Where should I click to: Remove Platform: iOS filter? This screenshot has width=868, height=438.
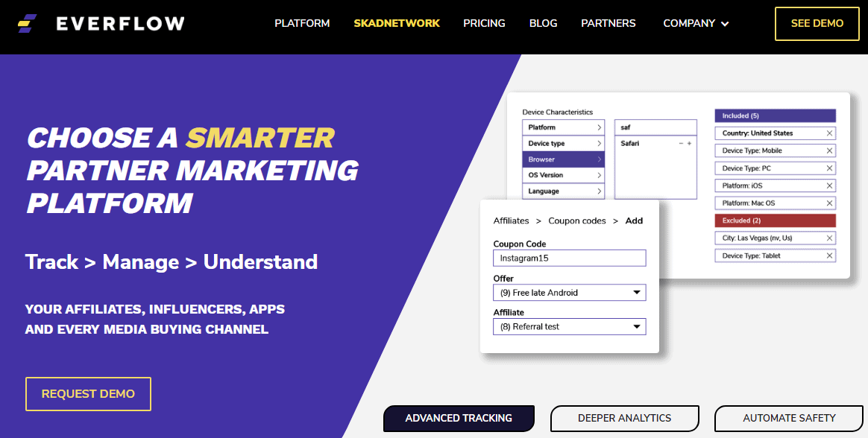tap(829, 185)
